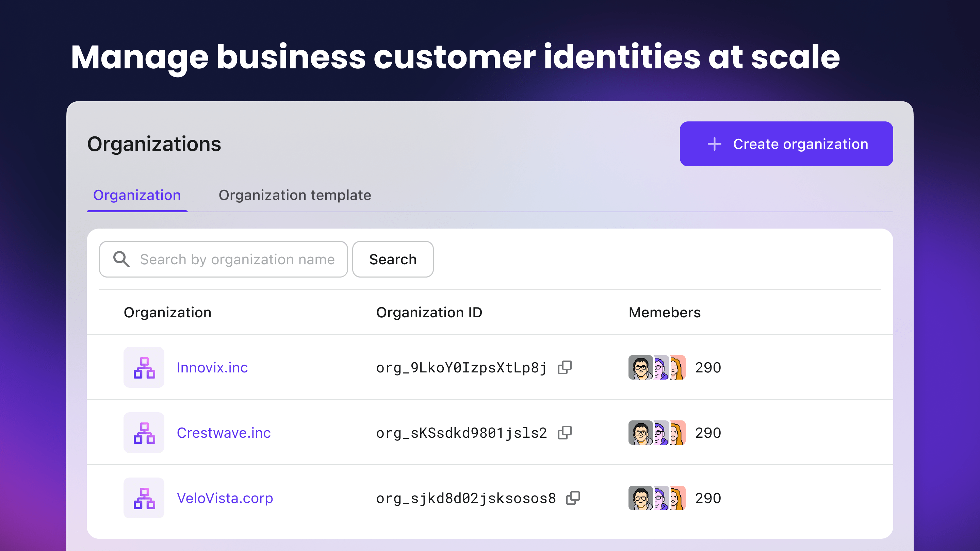This screenshot has width=980, height=551.
Task: Switch to the Organization tab
Action: [x=137, y=195]
